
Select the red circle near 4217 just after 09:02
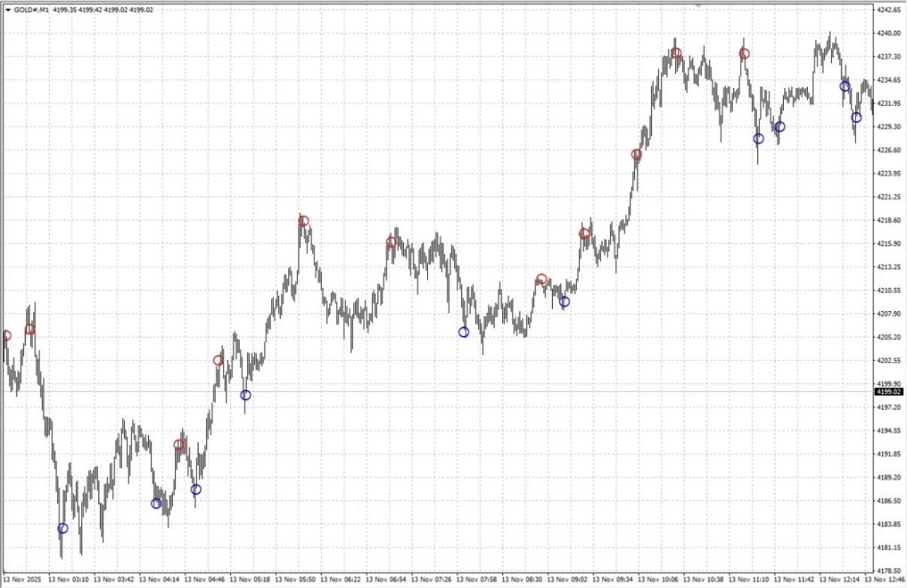click(x=584, y=234)
